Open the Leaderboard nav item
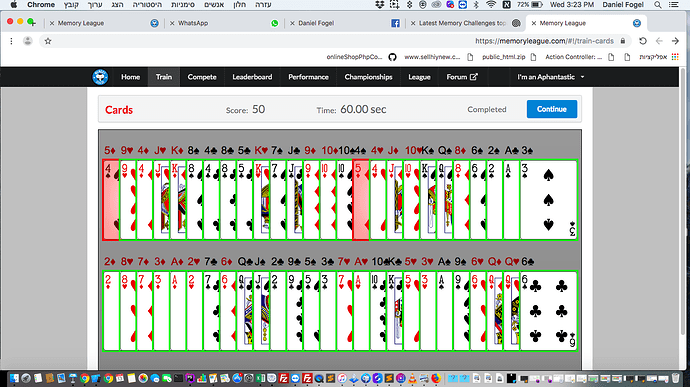The image size is (690, 387). pyautogui.click(x=252, y=77)
